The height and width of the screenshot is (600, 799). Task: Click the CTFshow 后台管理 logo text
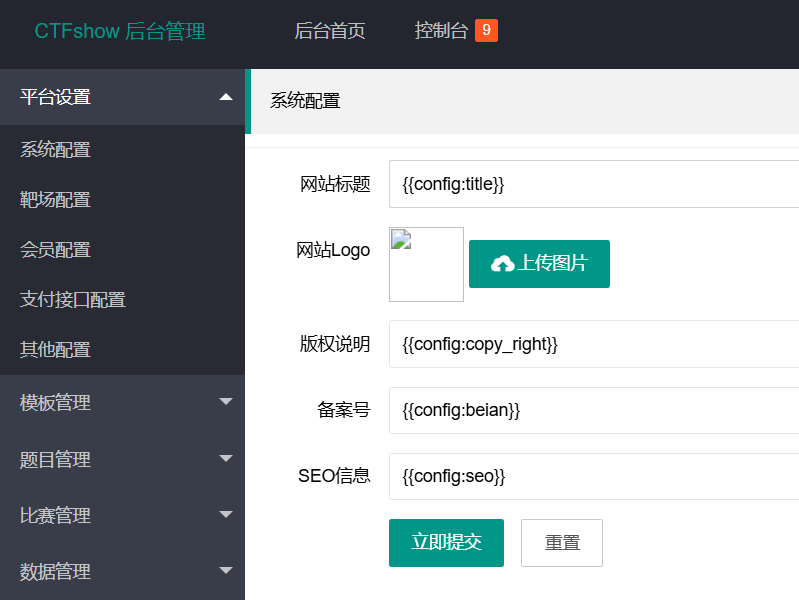click(120, 31)
